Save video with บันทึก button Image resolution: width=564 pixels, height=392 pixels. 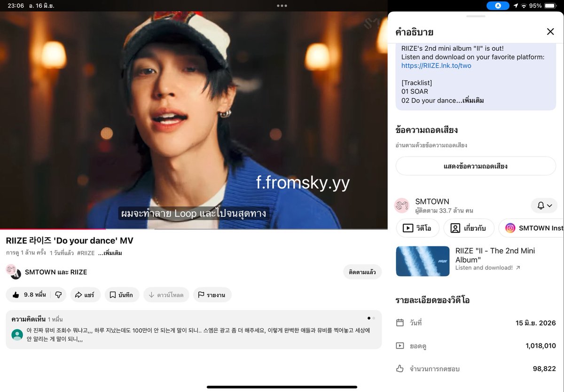click(121, 295)
